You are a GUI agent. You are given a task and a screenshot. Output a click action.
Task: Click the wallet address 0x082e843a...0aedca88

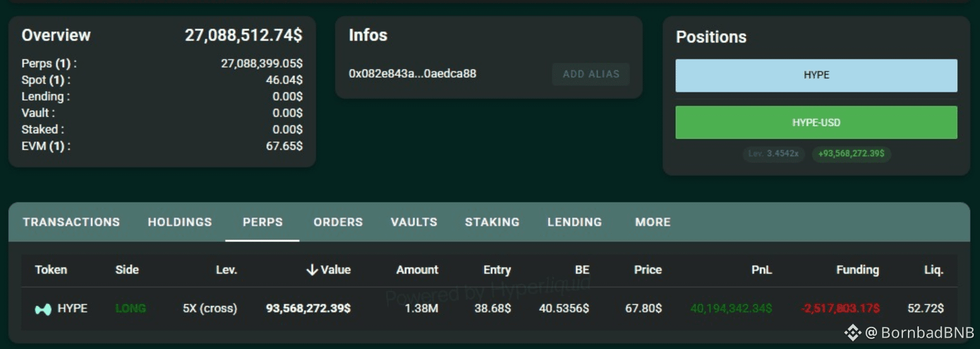413,73
